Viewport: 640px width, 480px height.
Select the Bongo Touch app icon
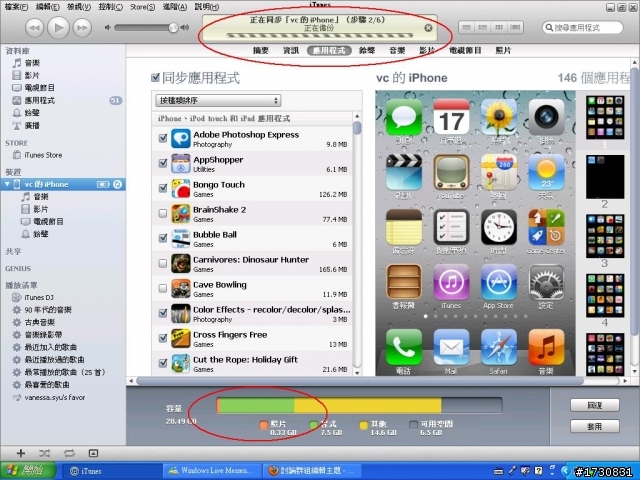[180, 189]
